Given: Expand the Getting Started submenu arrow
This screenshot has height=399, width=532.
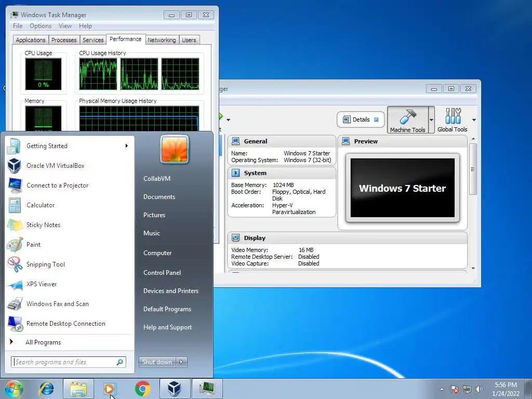Looking at the screenshot, I should click(127, 146).
